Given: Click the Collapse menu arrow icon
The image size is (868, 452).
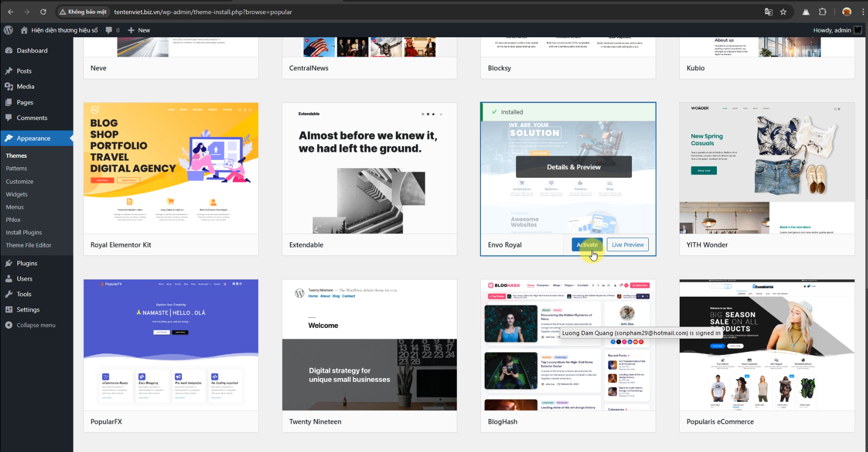Looking at the screenshot, I should (9, 325).
